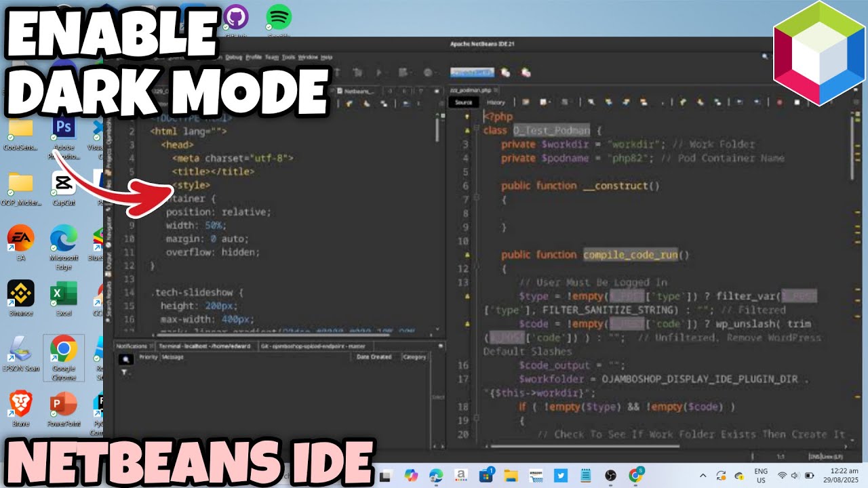The width and height of the screenshot is (868, 488).
Task: Open the Debug menu
Action: [x=233, y=58]
